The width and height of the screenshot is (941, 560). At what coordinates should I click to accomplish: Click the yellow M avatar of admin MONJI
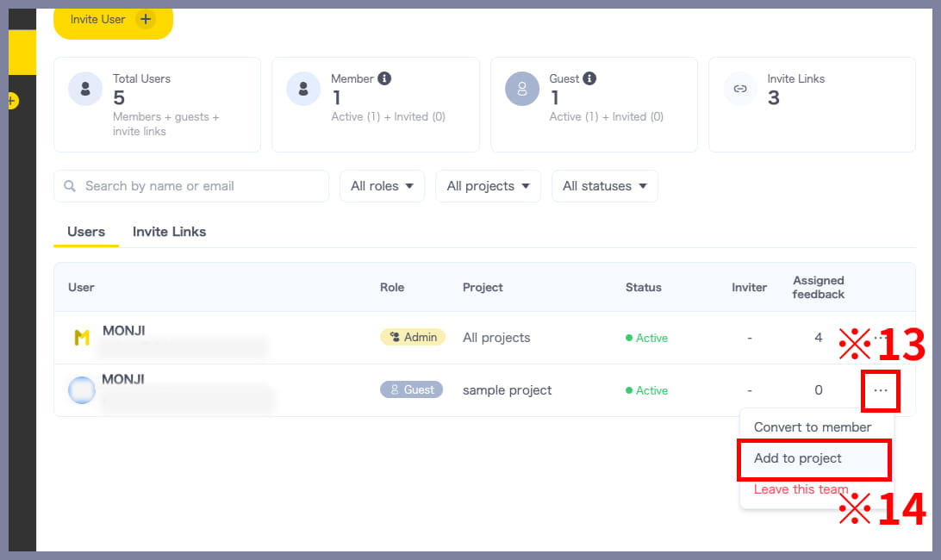[x=82, y=338]
